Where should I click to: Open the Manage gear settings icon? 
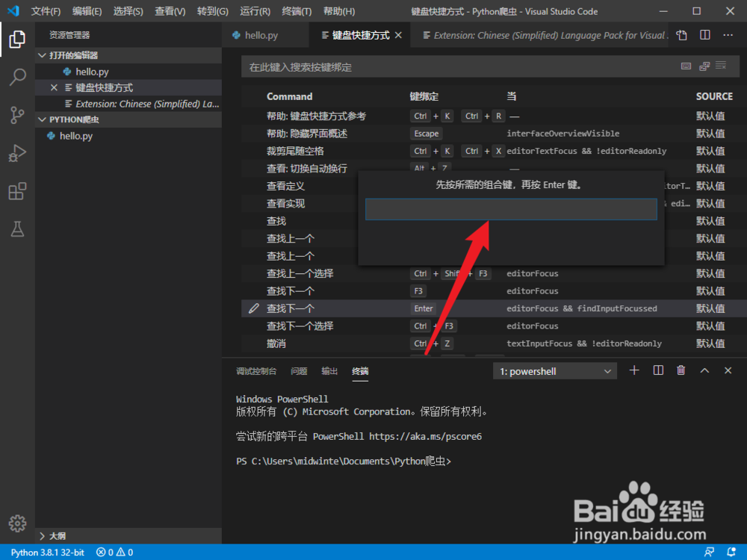point(17,523)
